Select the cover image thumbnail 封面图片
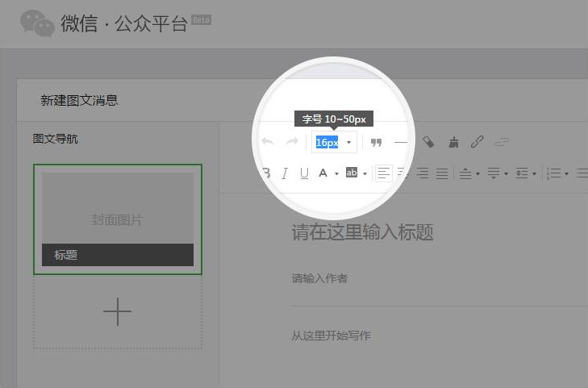The width and height of the screenshot is (588, 388). (117, 208)
